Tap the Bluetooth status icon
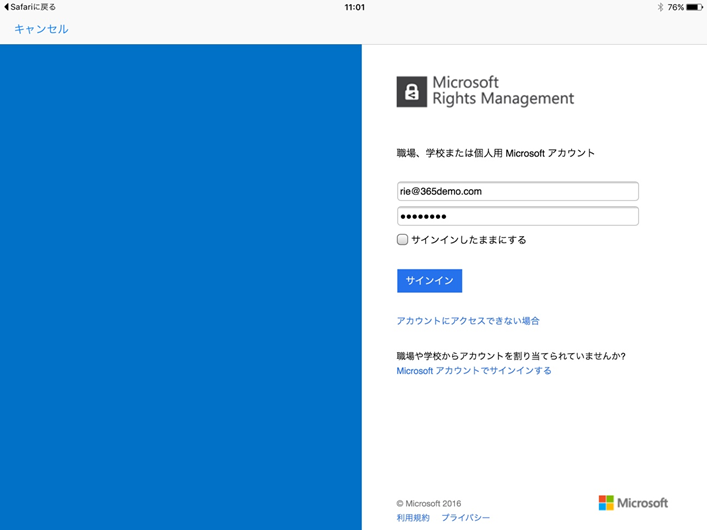Screen dimensions: 707x530 click(x=660, y=7)
